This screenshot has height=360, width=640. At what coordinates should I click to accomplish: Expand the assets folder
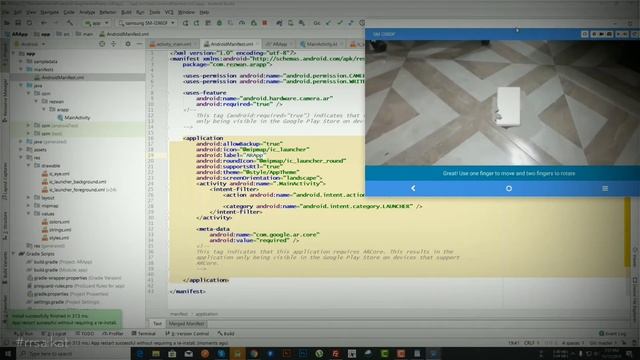pos(21,150)
